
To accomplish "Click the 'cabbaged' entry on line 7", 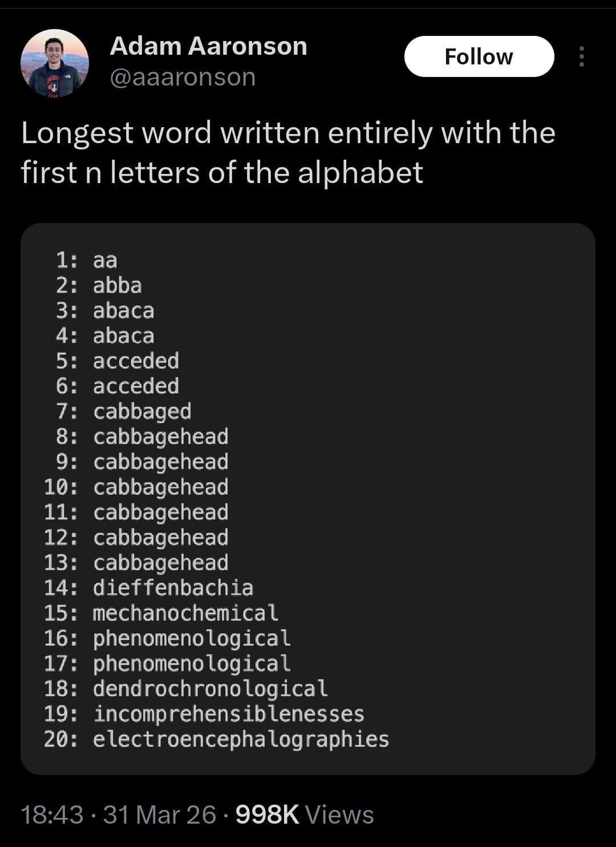I will [x=142, y=412].
